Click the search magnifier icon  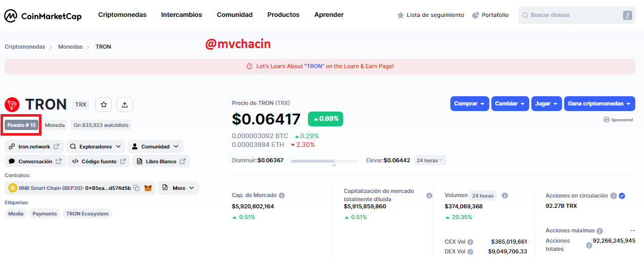(x=525, y=15)
